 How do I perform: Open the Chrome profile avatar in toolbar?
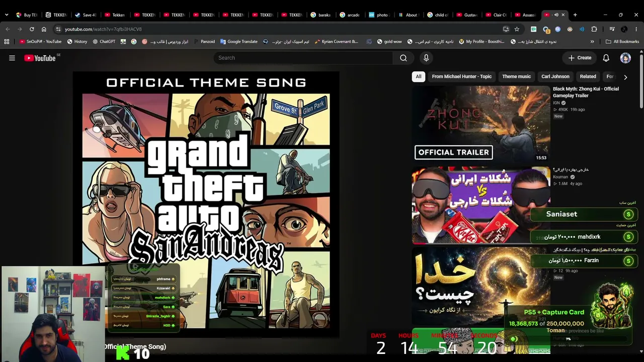pos(624,29)
